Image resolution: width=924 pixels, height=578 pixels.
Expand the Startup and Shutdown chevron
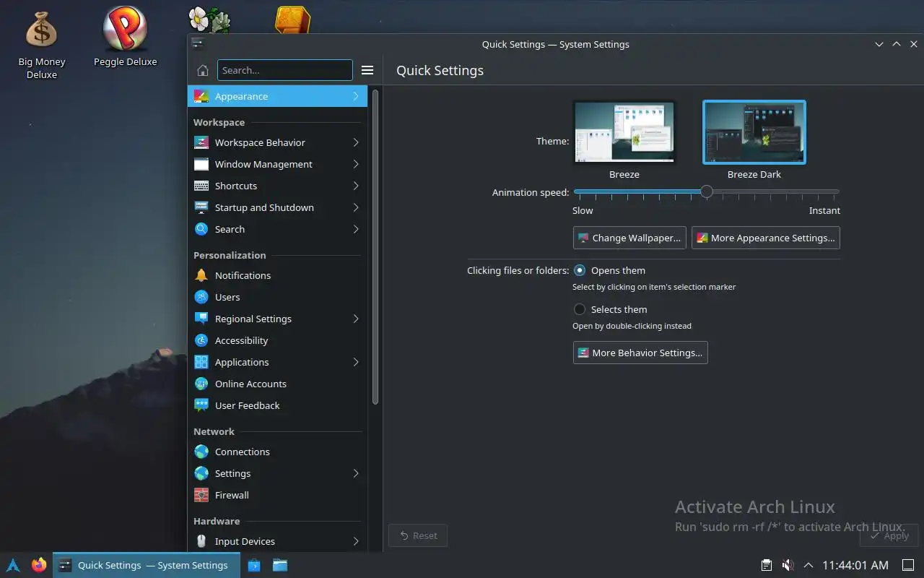tap(356, 207)
